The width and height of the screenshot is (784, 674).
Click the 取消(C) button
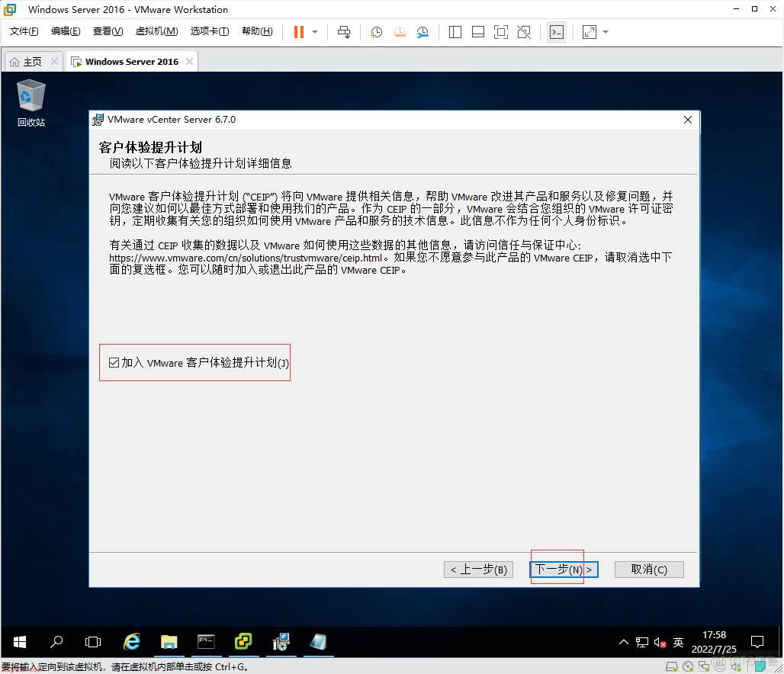coord(649,570)
